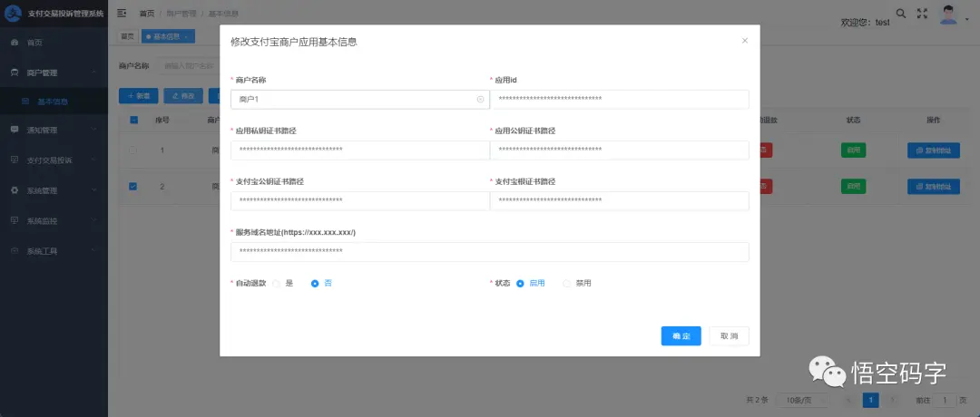The height and width of the screenshot is (417, 980).
Task: Click the 操作 column header
Action: click(x=933, y=120)
